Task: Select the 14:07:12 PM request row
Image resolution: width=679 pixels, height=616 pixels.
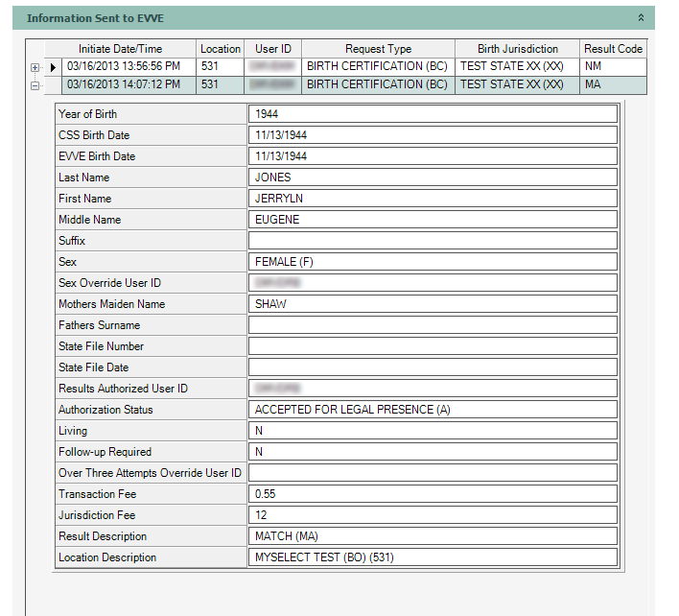Action: (127, 85)
